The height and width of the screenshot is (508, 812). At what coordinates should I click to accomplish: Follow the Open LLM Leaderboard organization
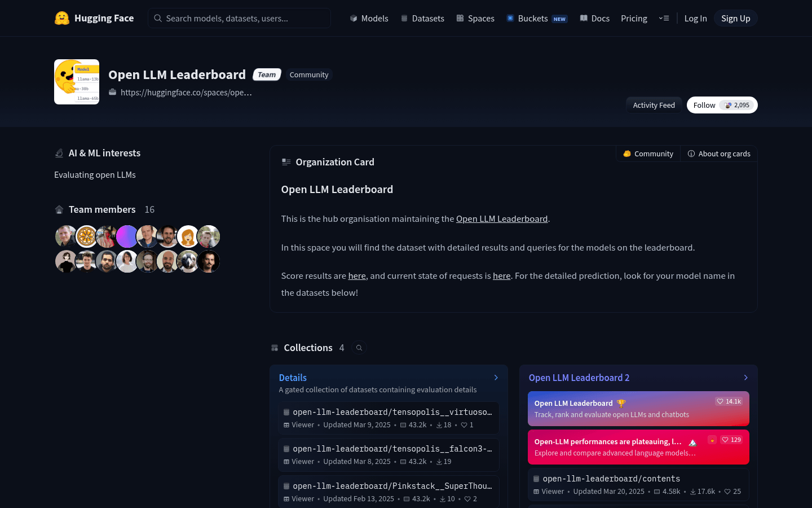click(x=704, y=105)
